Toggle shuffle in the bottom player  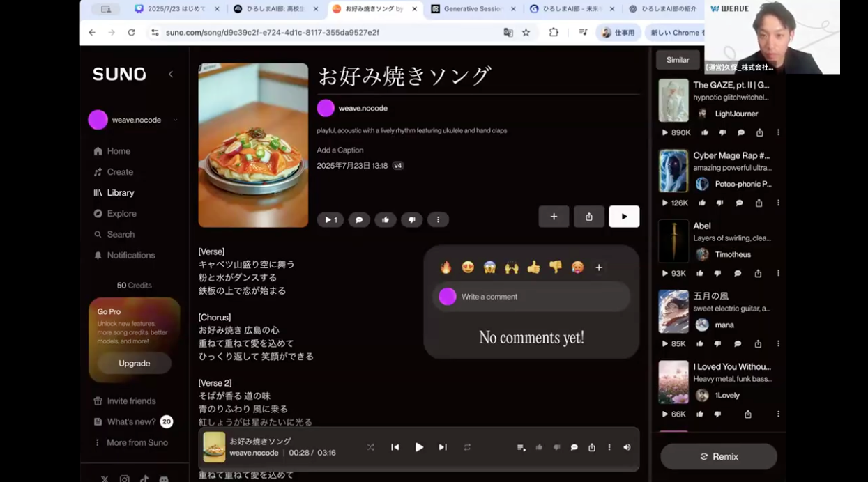click(x=371, y=447)
